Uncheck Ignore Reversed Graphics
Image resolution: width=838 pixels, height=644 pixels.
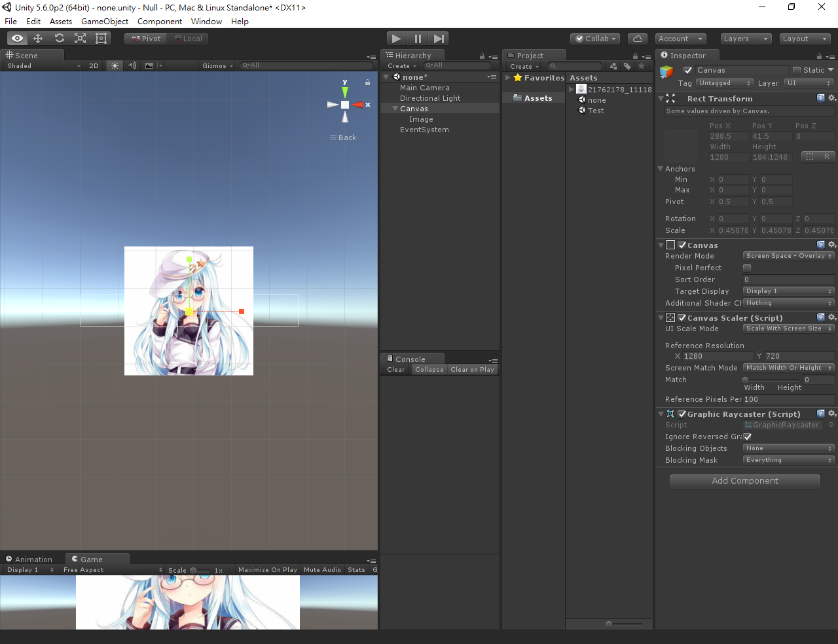coord(748,437)
